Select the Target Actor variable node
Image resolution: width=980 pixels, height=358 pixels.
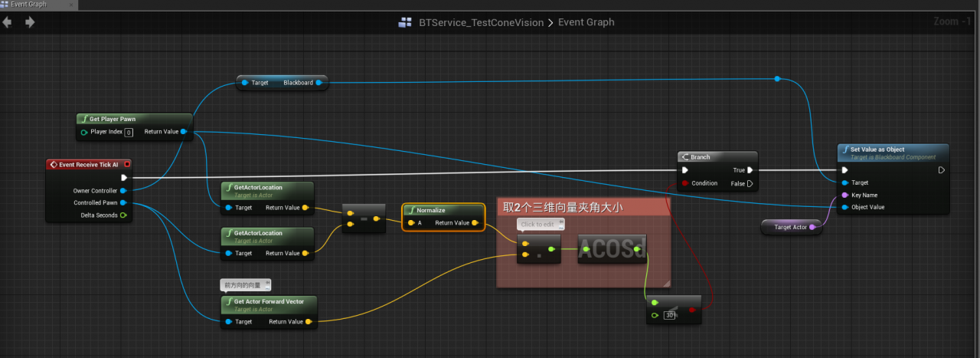click(x=792, y=227)
